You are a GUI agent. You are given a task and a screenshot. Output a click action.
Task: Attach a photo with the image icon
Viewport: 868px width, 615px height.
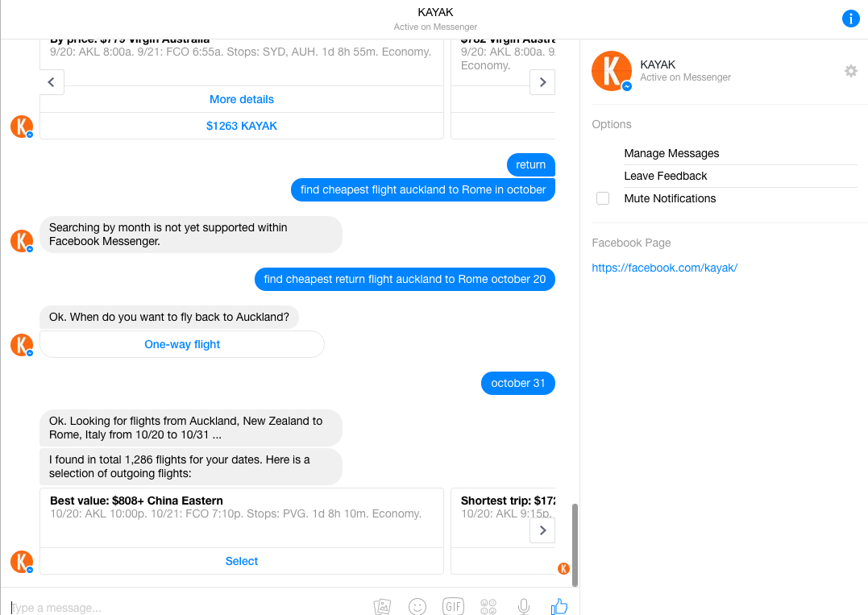[382, 607]
